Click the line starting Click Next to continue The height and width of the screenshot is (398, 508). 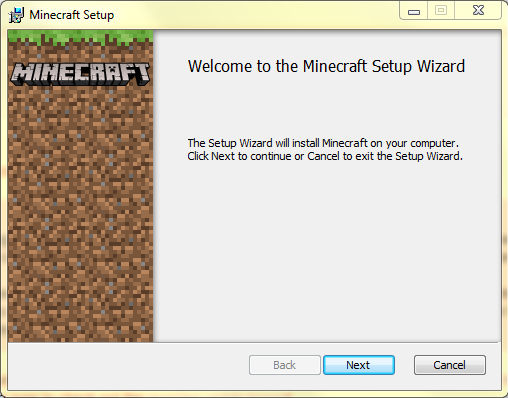click(325, 156)
